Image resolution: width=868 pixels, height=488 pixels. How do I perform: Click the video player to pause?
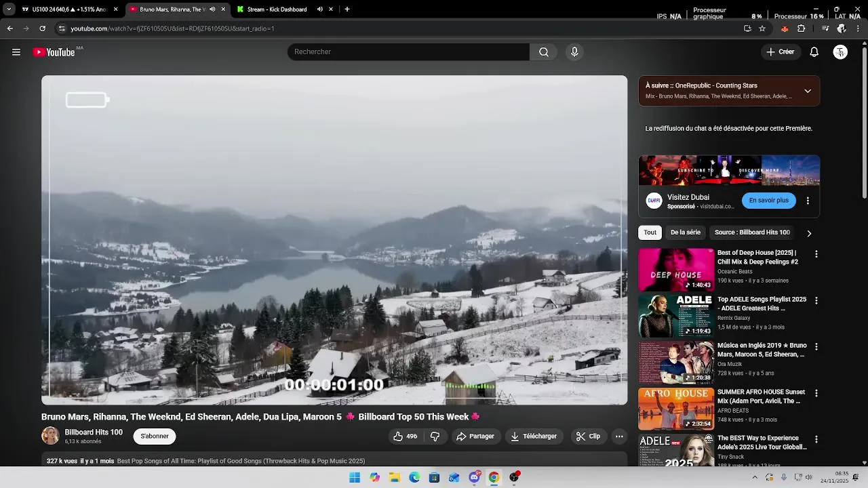click(x=334, y=240)
